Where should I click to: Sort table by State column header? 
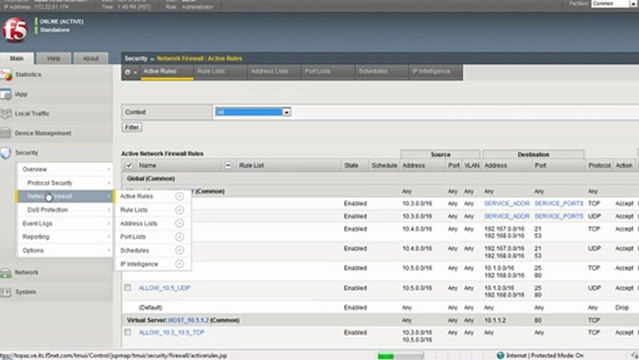tap(351, 166)
